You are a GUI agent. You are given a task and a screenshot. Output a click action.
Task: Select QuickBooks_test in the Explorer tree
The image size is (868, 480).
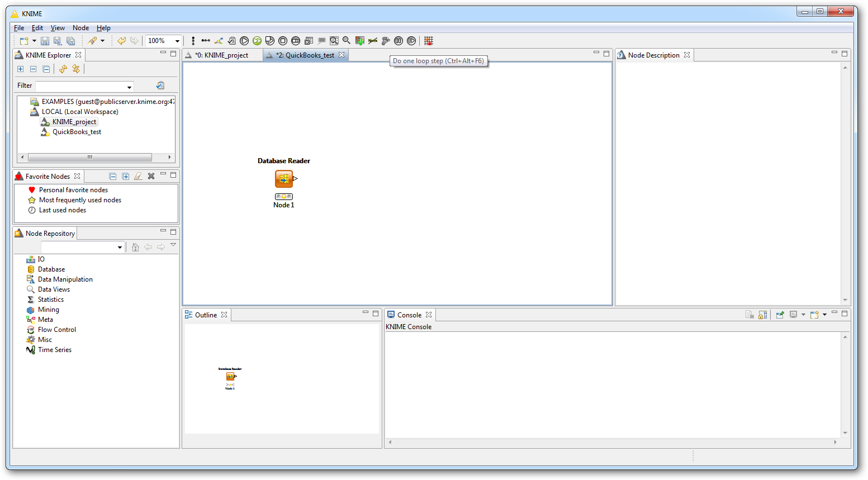[x=77, y=132]
